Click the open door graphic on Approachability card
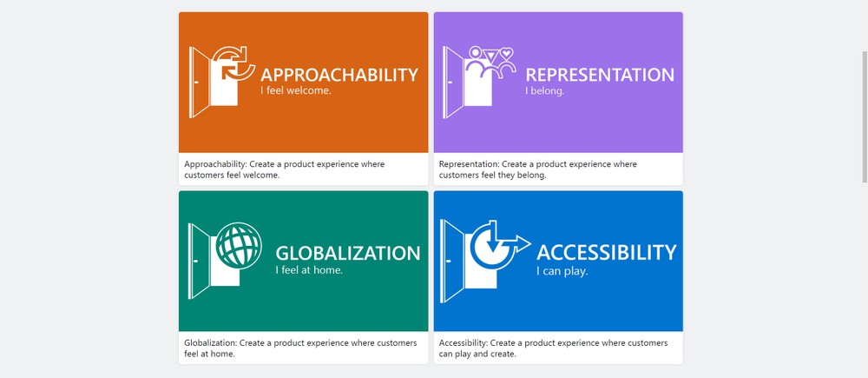 pos(201,83)
